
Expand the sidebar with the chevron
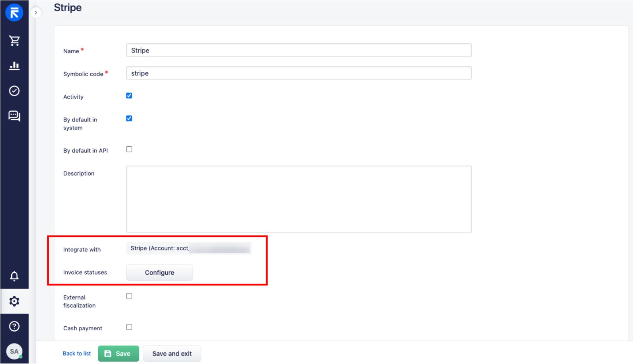pos(36,12)
